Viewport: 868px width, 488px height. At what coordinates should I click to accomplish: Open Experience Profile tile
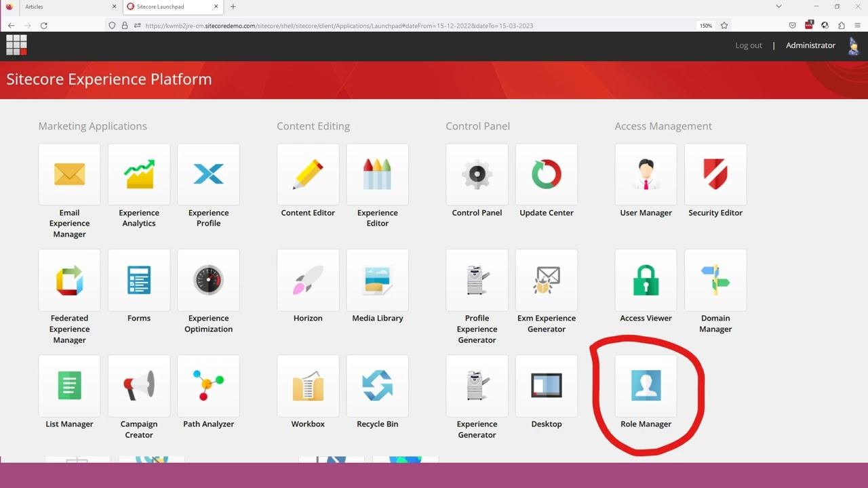tap(208, 174)
